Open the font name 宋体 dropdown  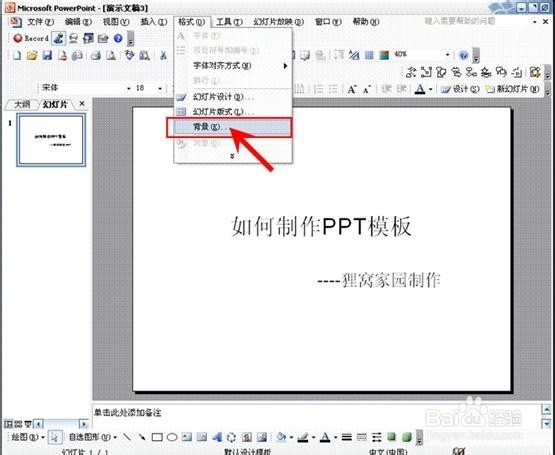(129, 88)
